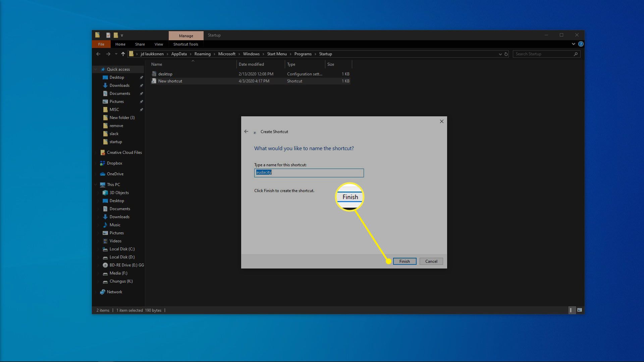
Task: Open the Downloads folder in sidebar
Action: click(x=119, y=85)
